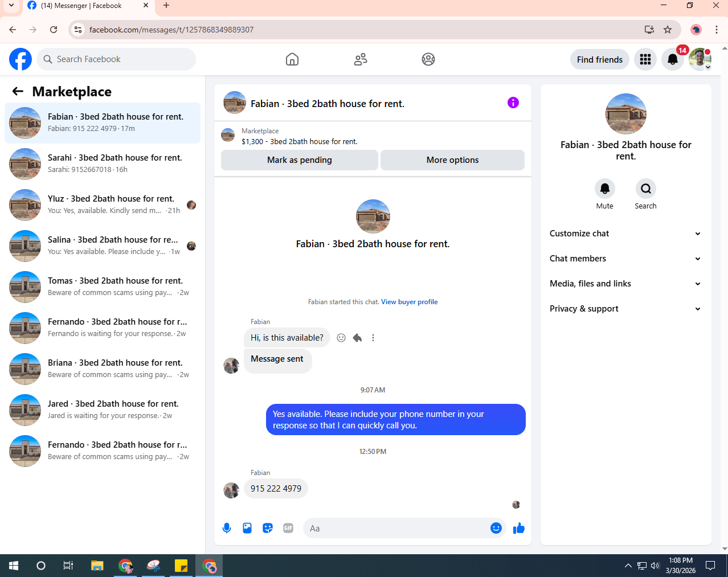Viewport: 728px width, 577px height.
Task: Open the Sarahi conversation in the list
Action: [x=103, y=164]
